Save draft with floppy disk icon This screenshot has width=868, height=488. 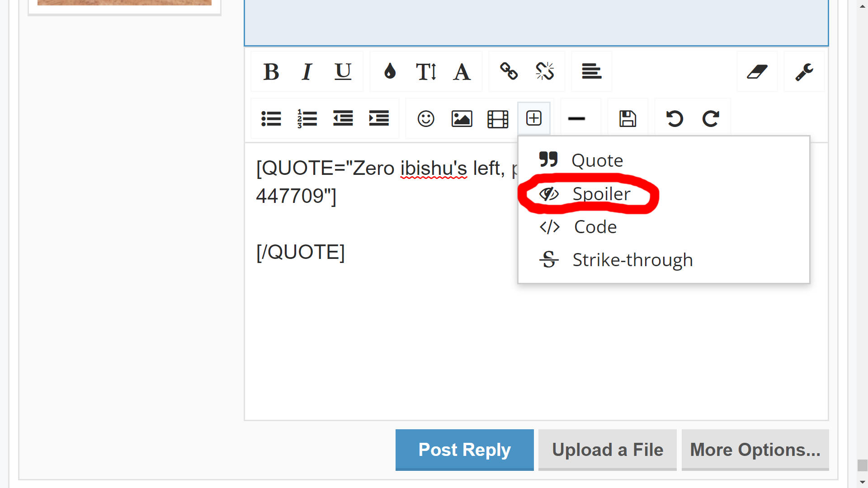(627, 119)
